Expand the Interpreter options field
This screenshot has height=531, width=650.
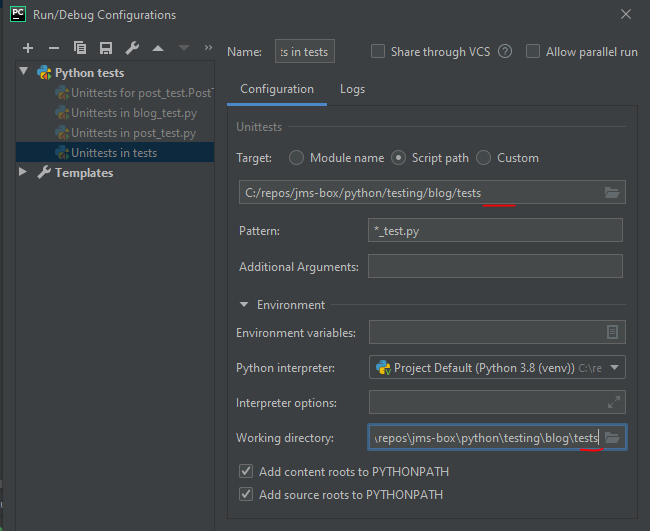click(x=614, y=402)
